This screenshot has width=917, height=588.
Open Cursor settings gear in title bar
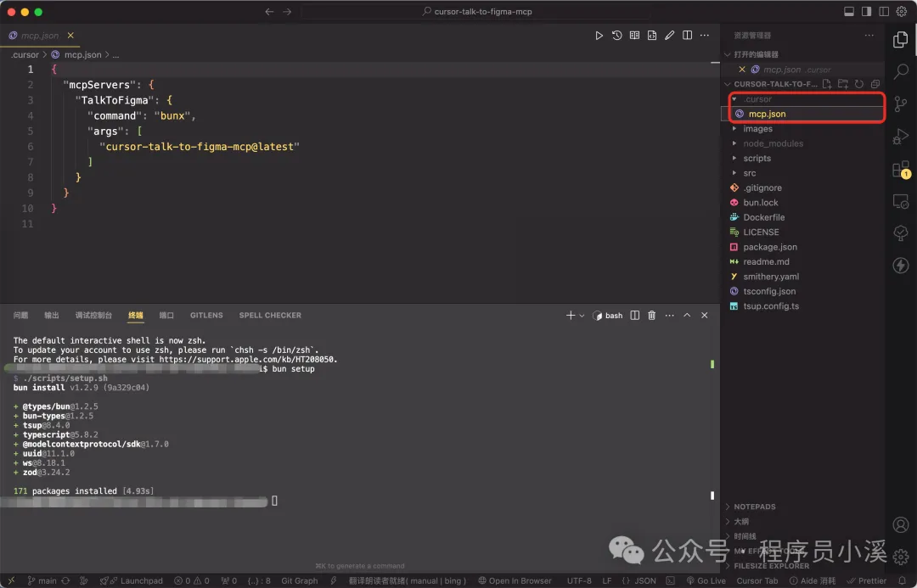pyautogui.click(x=901, y=11)
